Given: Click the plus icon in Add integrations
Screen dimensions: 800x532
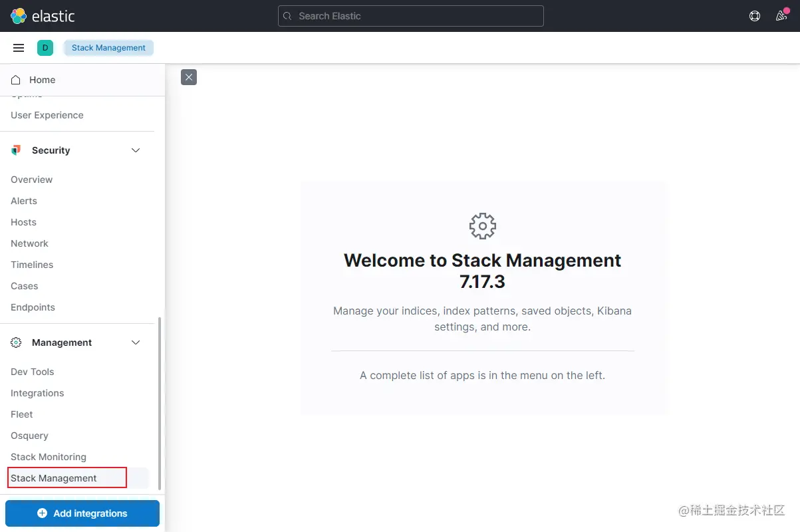Looking at the screenshot, I should click(x=43, y=513).
